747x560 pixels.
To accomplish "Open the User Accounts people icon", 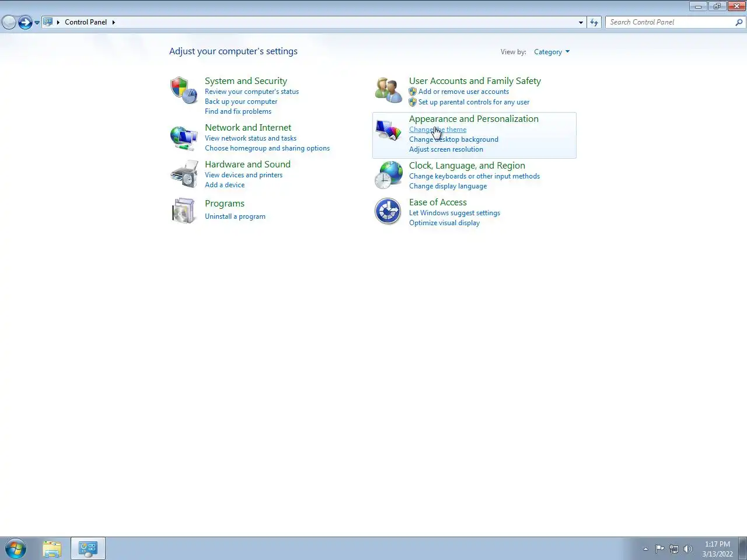I will (388, 90).
